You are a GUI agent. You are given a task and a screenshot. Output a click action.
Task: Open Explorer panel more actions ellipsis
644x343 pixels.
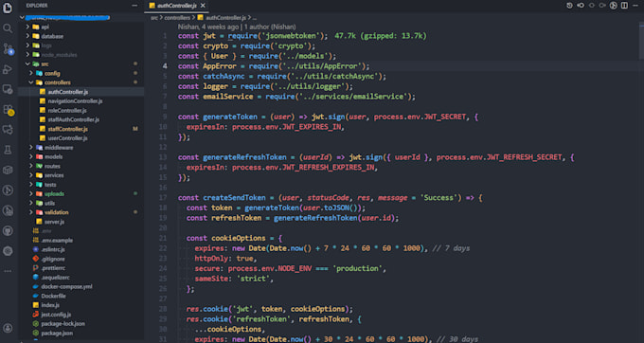[134, 6]
